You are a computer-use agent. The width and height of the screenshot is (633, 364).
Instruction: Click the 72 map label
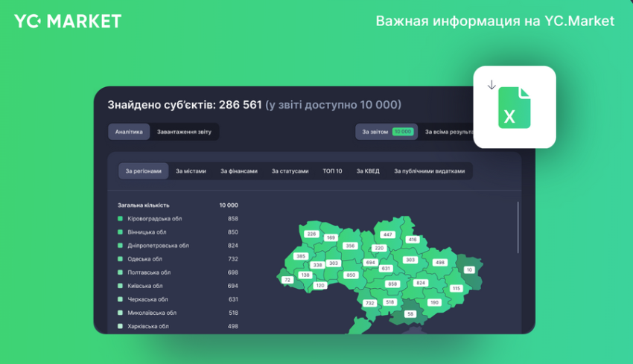tap(287, 280)
